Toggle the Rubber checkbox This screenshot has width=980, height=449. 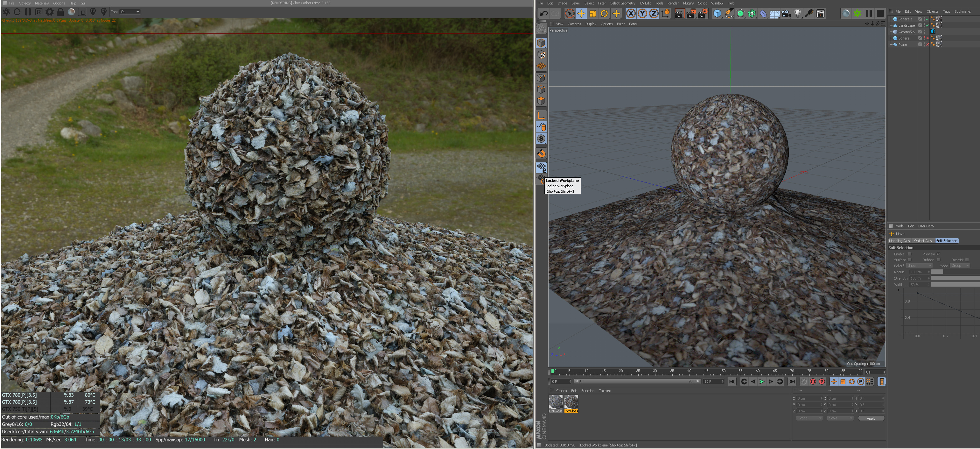pyautogui.click(x=938, y=260)
